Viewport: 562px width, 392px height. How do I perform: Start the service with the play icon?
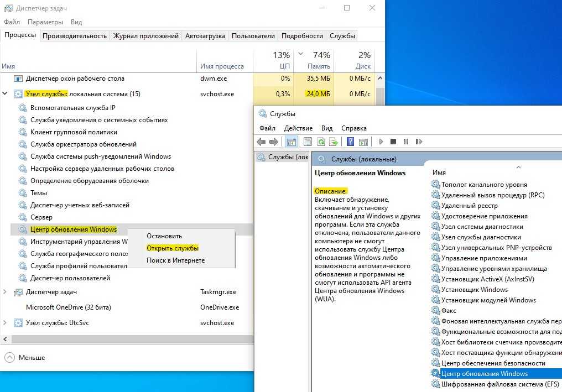[x=381, y=142]
